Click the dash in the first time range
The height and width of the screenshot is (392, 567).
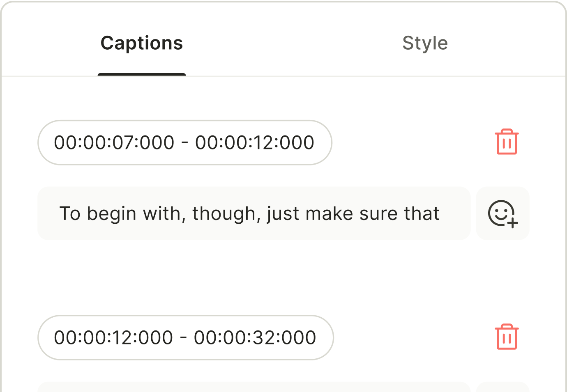pyautogui.click(x=184, y=142)
